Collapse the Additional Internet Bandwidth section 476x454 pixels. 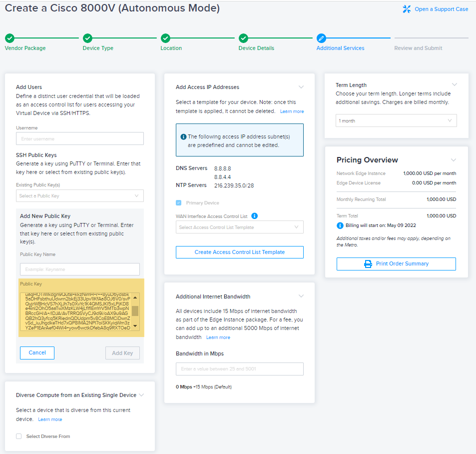[301, 296]
